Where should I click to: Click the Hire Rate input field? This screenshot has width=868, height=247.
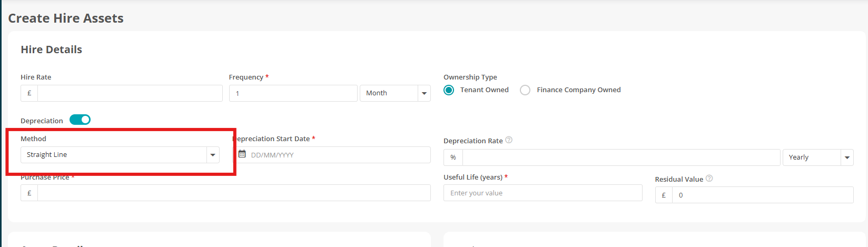[130, 93]
